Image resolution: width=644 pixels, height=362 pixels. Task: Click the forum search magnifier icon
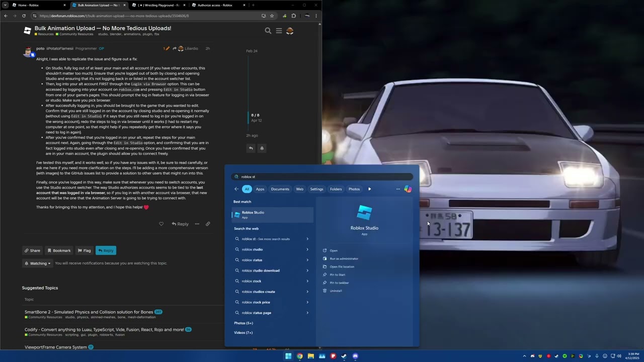click(268, 31)
